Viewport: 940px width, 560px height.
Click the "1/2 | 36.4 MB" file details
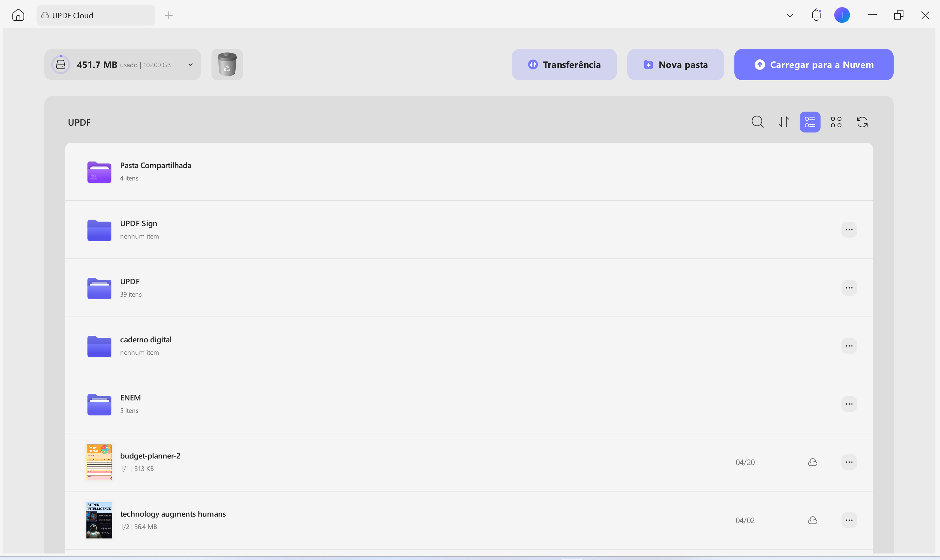(138, 527)
